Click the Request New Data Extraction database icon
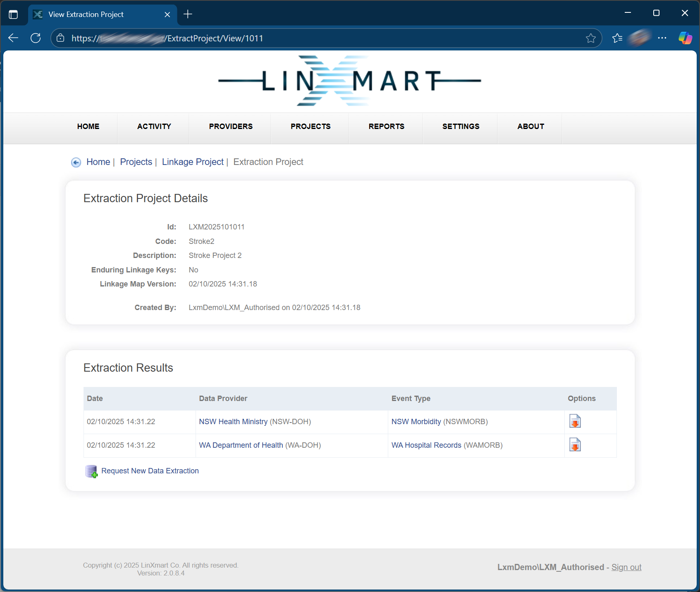The width and height of the screenshot is (700, 592). [x=91, y=471]
